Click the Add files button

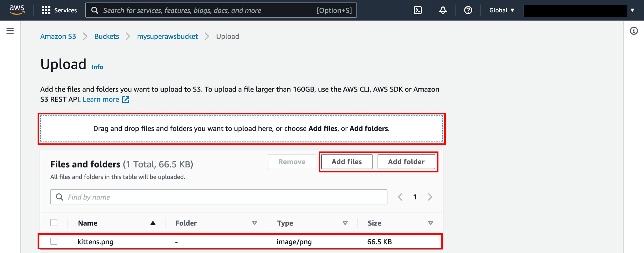[347, 162]
